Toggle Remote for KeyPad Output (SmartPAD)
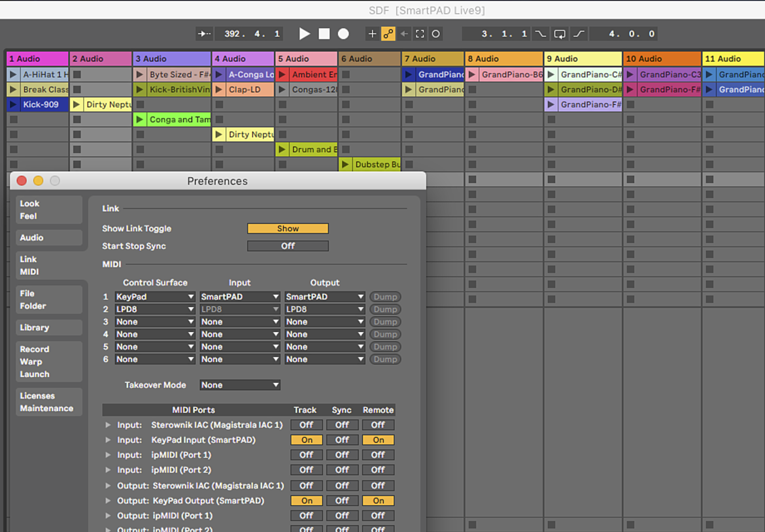Viewport: 765px width, 532px height. pyautogui.click(x=378, y=501)
